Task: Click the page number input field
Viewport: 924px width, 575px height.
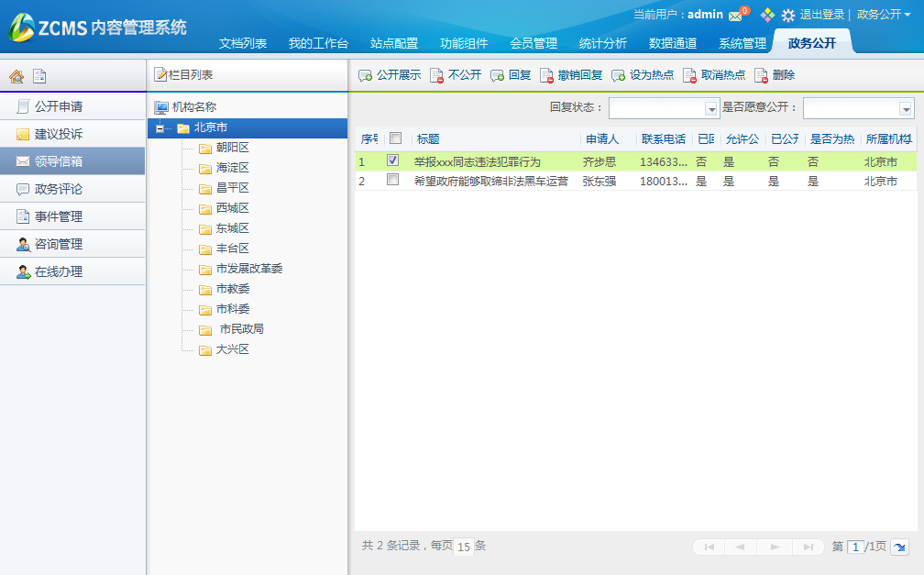Action: click(x=855, y=547)
